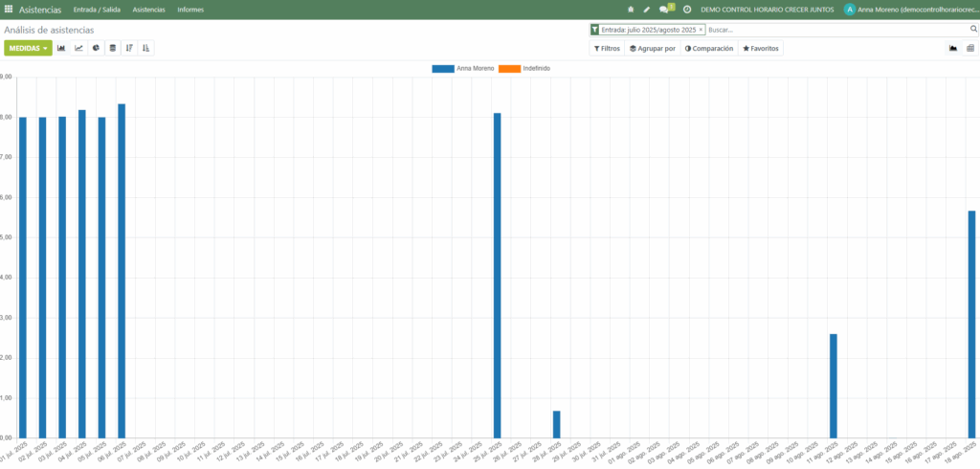Open the Informes menu
Screen dimensions: 980x469
[190, 10]
